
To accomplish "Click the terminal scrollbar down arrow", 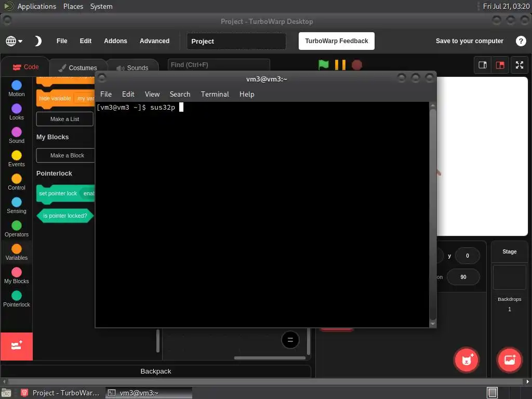I will tap(433, 324).
